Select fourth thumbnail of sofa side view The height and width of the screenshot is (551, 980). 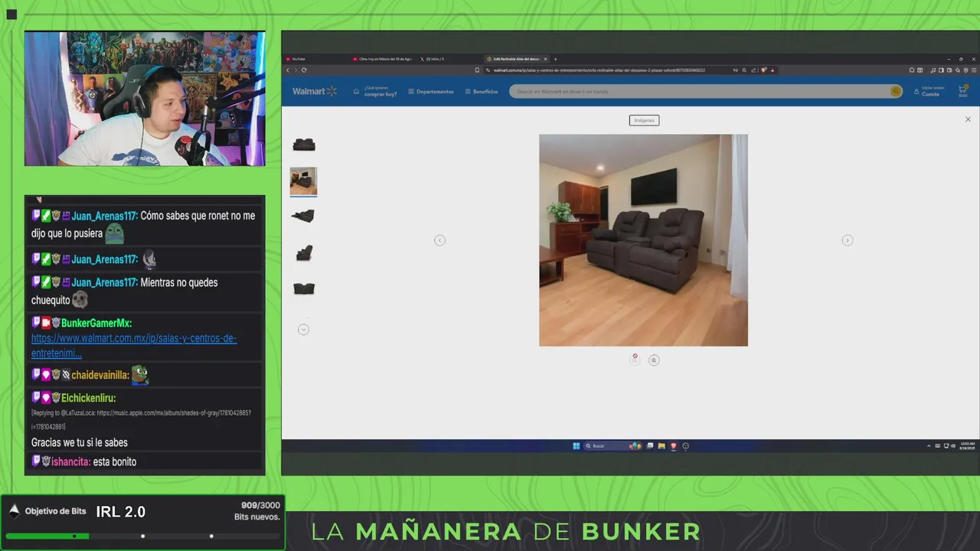point(304,253)
